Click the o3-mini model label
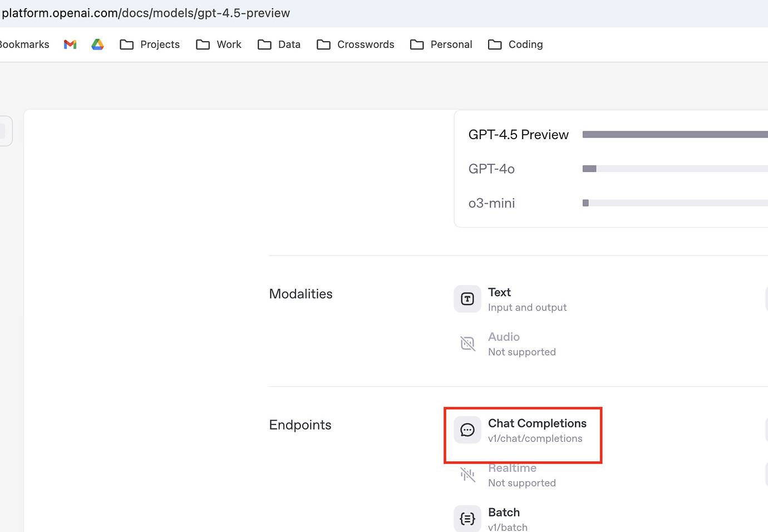Screen dimensions: 768x532 pyautogui.click(x=491, y=203)
